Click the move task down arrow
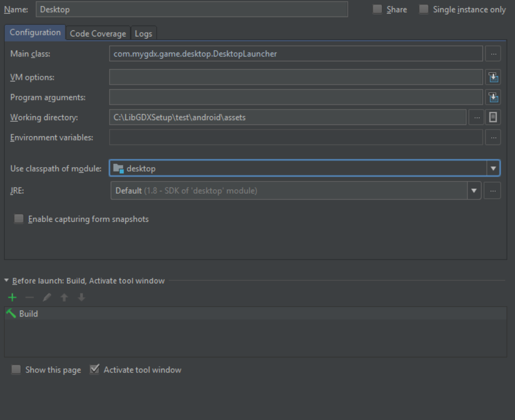This screenshot has width=515, height=420. pos(81,297)
